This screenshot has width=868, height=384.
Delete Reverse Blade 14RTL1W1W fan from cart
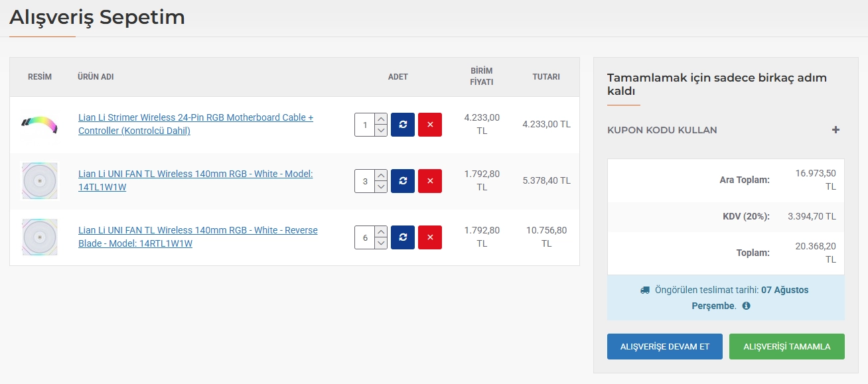430,237
